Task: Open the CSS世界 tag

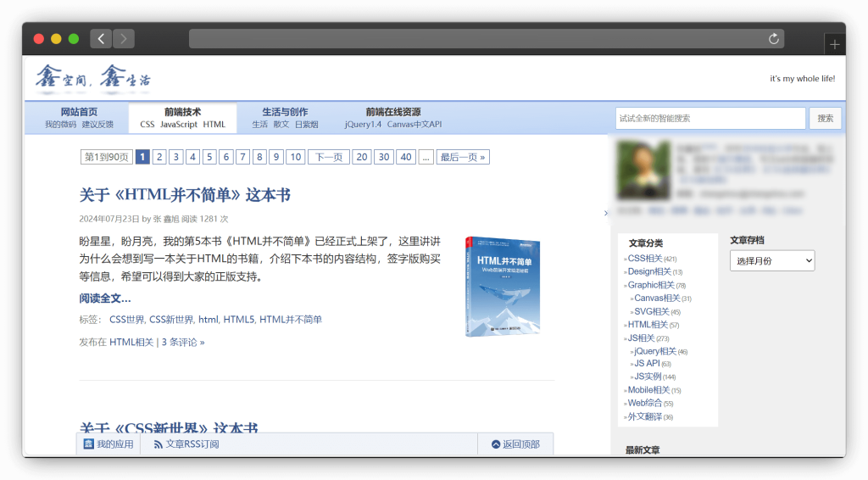Action: click(127, 320)
